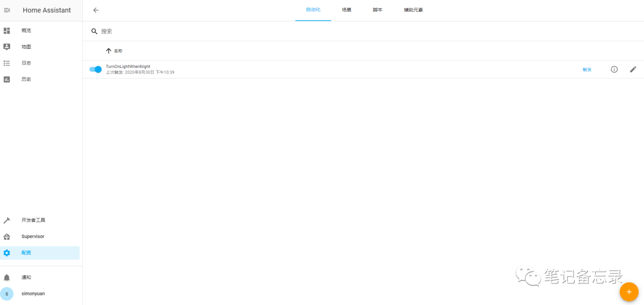Open the simonyuan profile name

click(x=33, y=294)
